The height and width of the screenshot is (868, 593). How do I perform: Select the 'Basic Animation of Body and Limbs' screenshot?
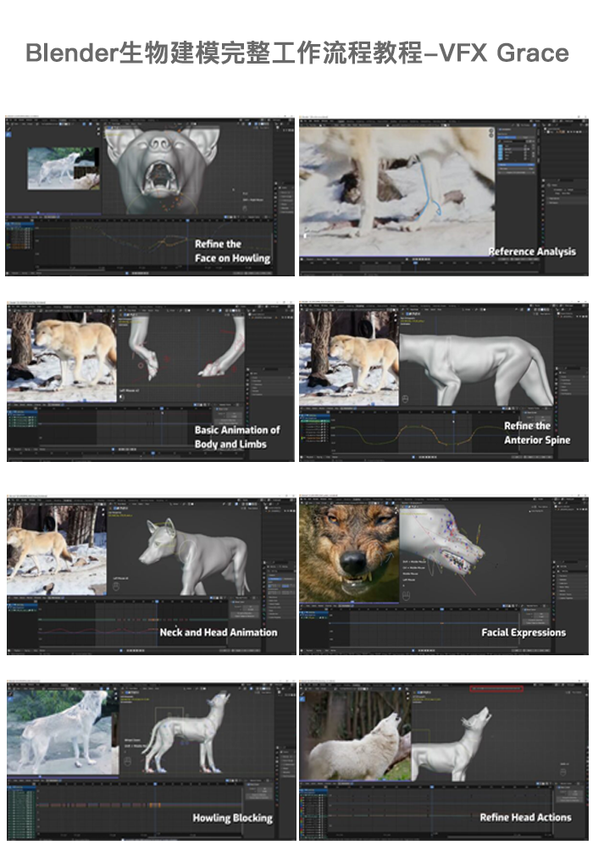[x=151, y=381]
